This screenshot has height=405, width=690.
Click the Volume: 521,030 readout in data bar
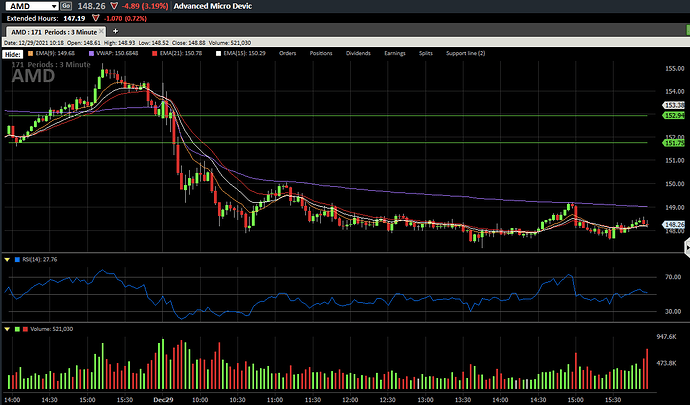(x=228, y=43)
